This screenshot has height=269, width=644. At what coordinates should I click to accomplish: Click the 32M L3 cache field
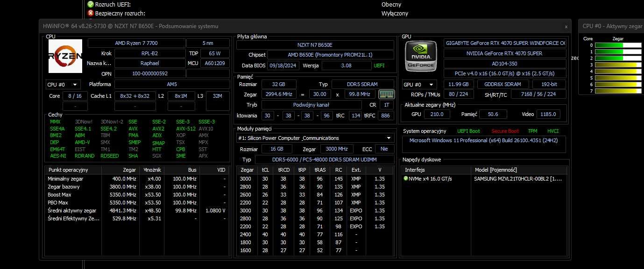218,96
